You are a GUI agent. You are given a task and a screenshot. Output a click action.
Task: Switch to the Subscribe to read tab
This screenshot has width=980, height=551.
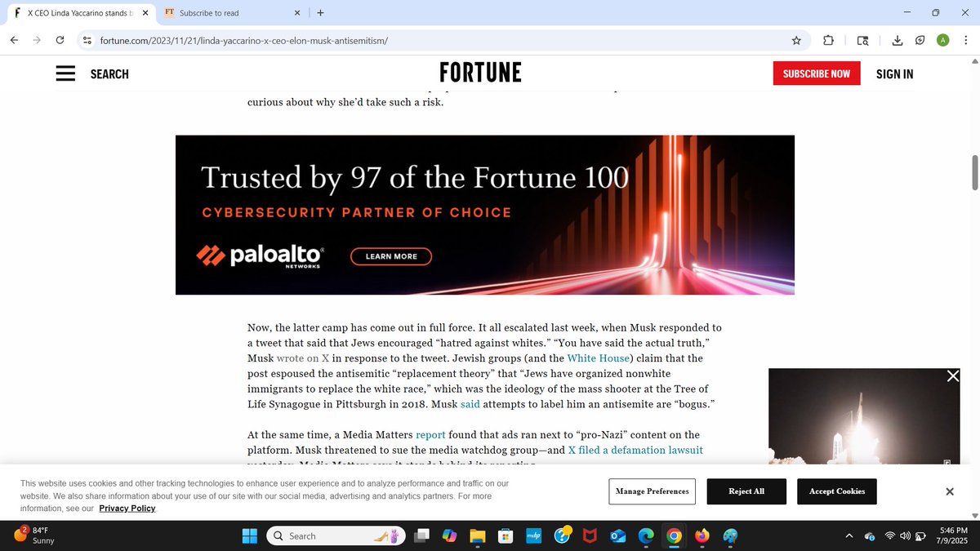click(231, 13)
